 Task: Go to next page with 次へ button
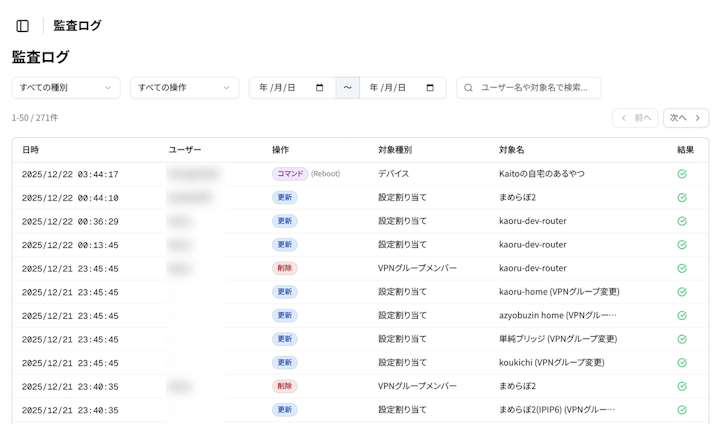(685, 118)
